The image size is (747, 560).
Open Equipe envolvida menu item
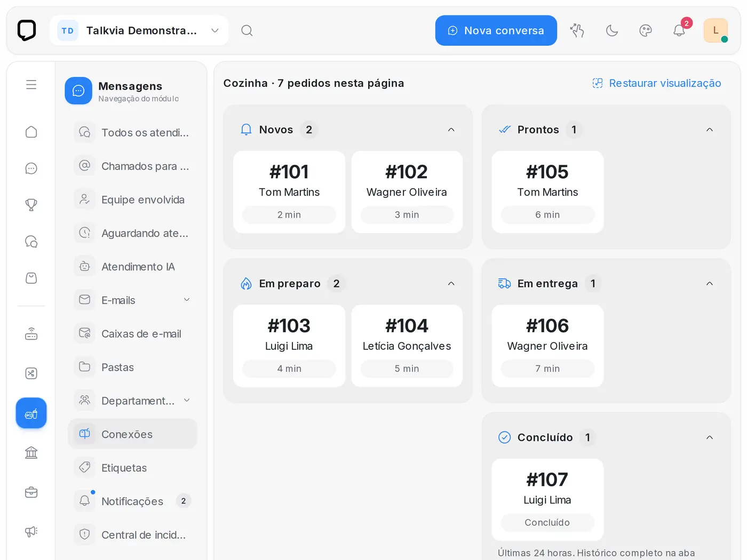point(132,199)
